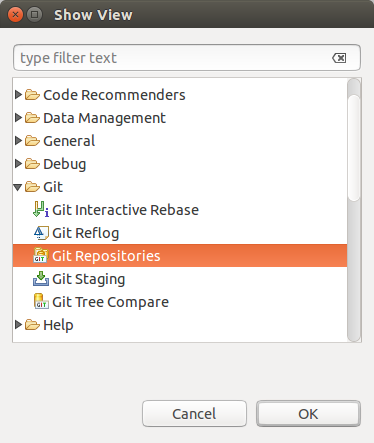Expand the Debug category
374x443 pixels.
coord(18,164)
